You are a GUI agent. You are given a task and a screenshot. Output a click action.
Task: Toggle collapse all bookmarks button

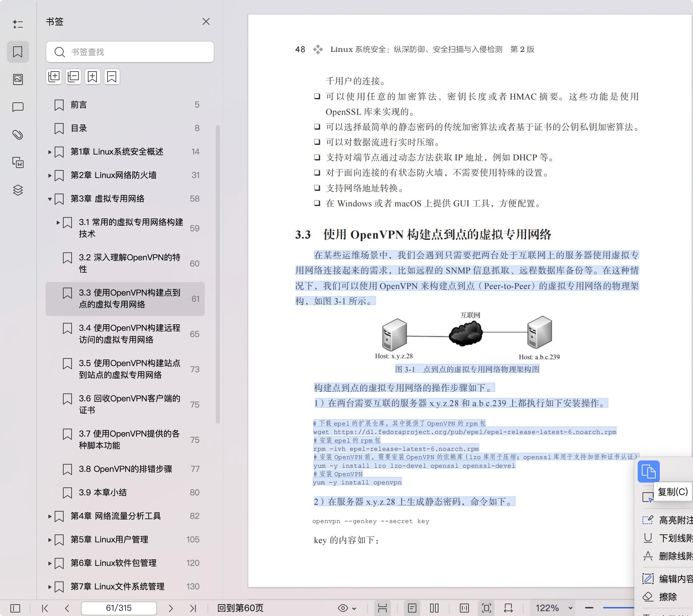73,77
